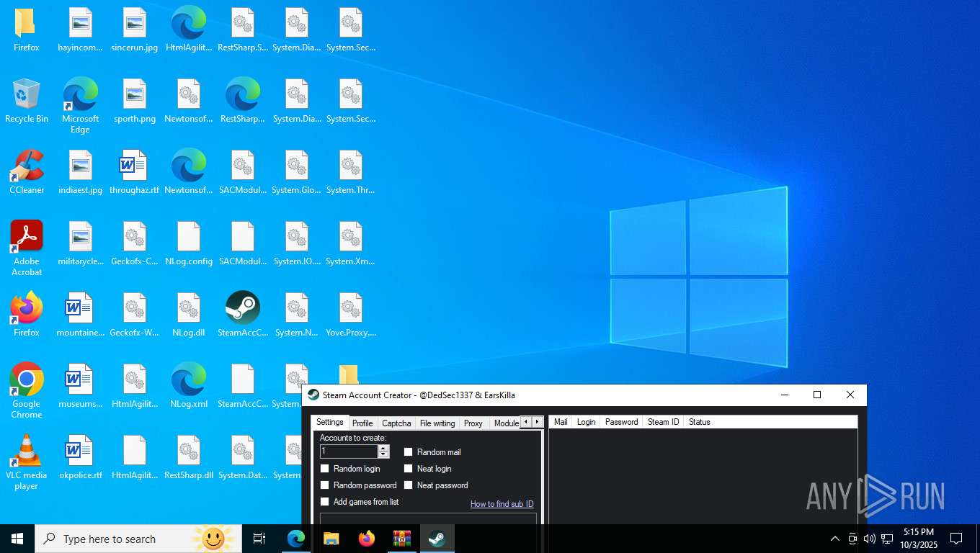Decrease accounts to create with down arrow
Image resolution: width=980 pixels, height=553 pixels.
click(x=383, y=455)
